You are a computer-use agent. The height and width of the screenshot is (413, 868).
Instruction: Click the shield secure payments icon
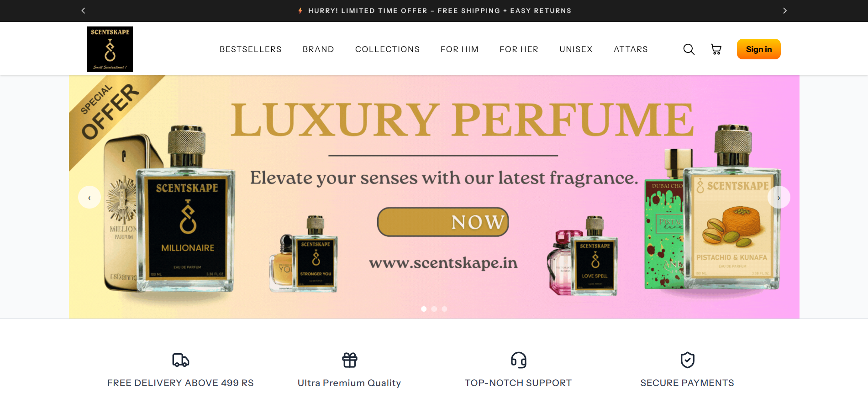tap(688, 360)
